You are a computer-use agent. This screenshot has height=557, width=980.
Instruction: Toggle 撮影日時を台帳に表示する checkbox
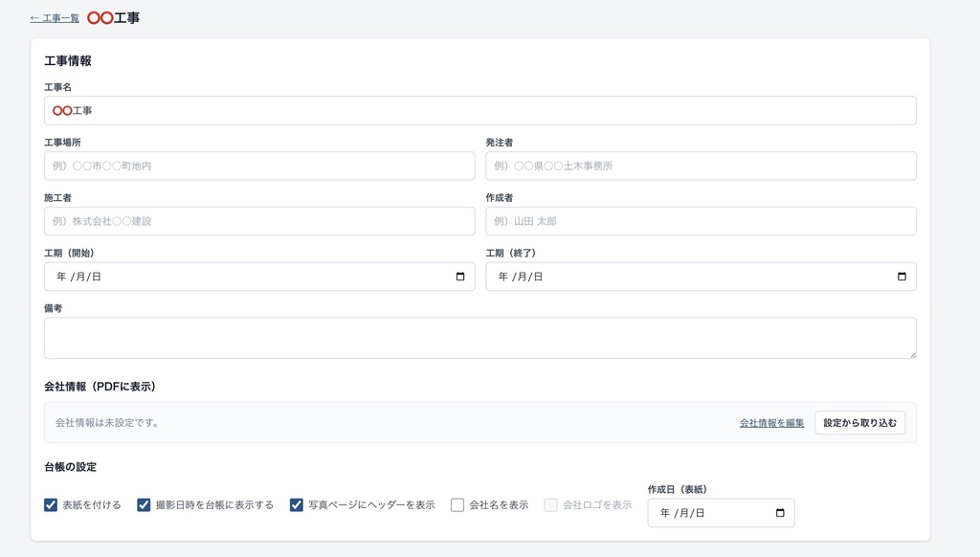144,505
